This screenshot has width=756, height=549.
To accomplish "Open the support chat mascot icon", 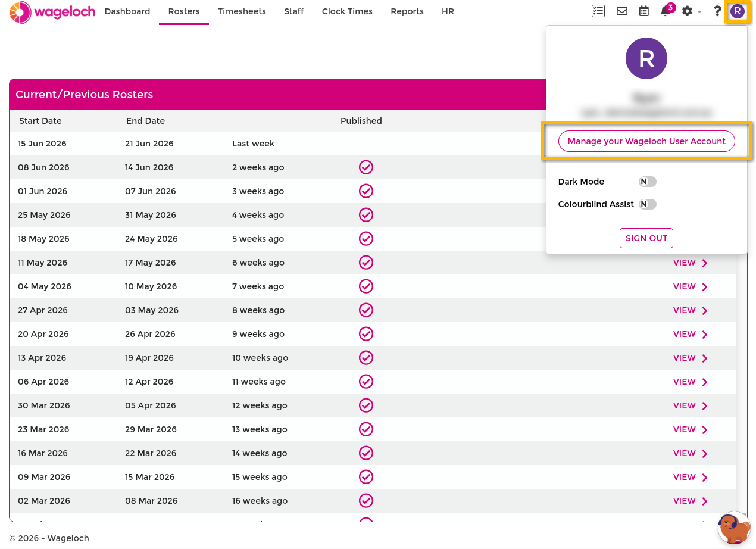I will [x=734, y=528].
